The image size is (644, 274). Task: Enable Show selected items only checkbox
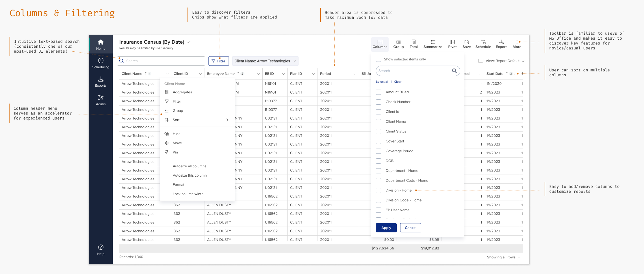(x=378, y=59)
